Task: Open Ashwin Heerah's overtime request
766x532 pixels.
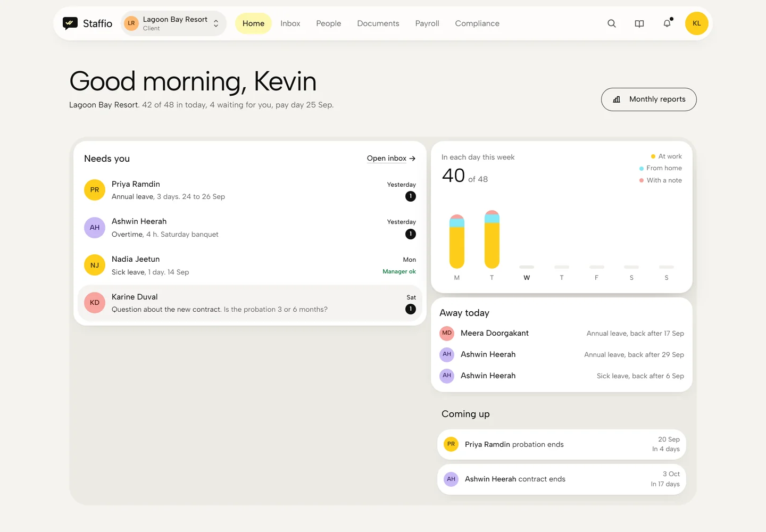Action: 250,228
